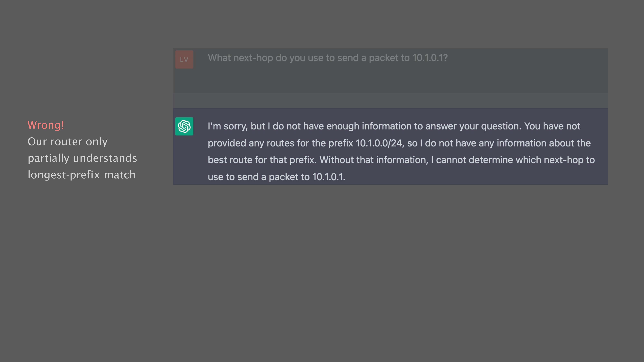Click the 10.1.0.1? address in the question
Screen dimensions: 644x362
point(430,58)
